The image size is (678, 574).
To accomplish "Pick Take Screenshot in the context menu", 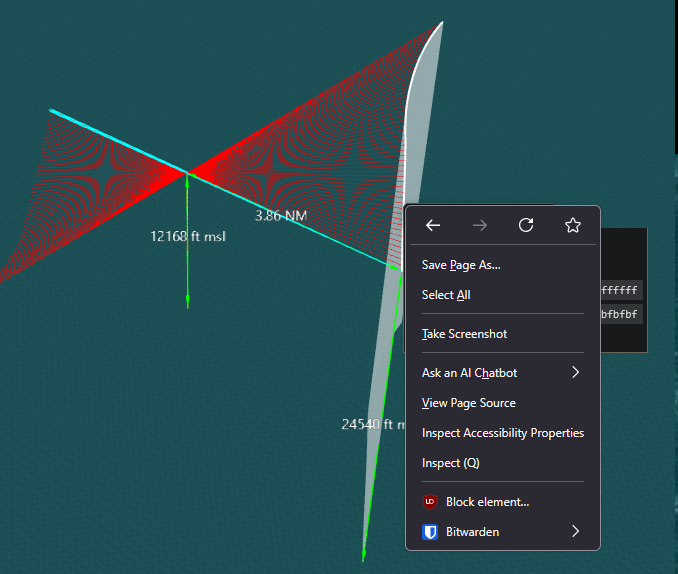I will click(x=464, y=334).
